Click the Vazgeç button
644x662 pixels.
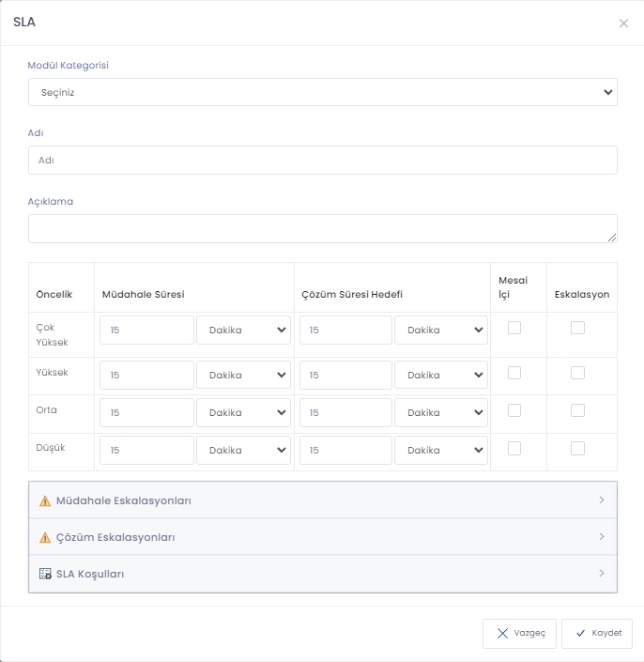[x=520, y=633]
